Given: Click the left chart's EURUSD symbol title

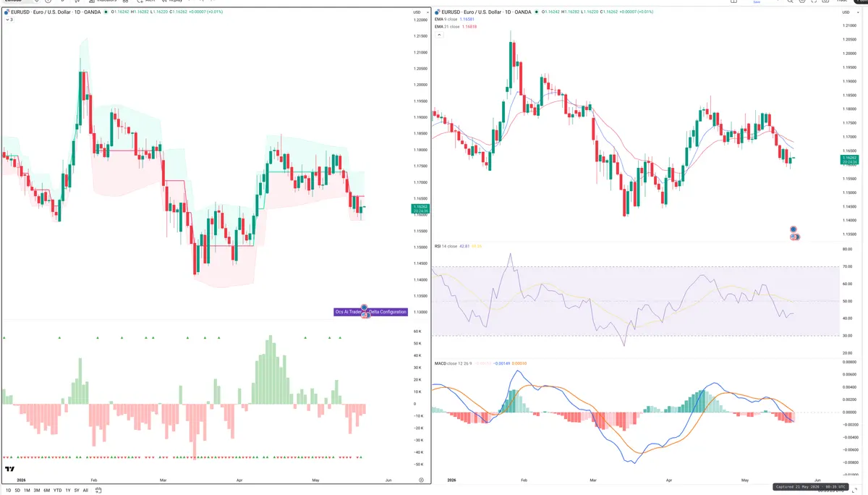Looking at the screenshot, I should point(56,12).
